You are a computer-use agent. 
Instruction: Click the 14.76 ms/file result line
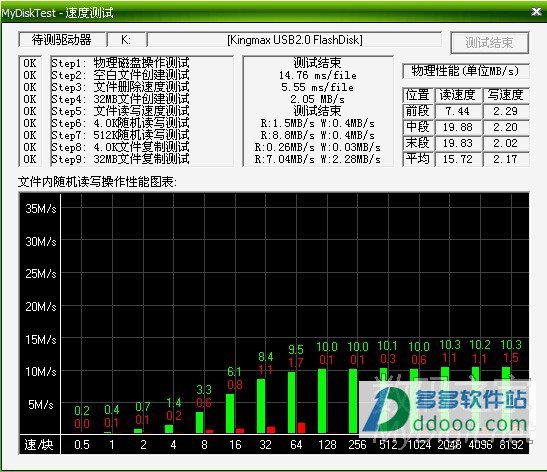coord(317,75)
